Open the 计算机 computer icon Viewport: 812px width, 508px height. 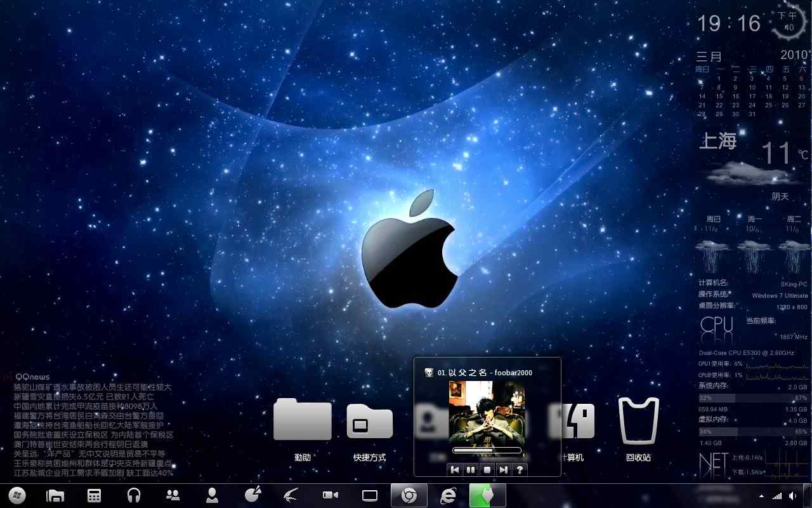[x=578, y=420]
